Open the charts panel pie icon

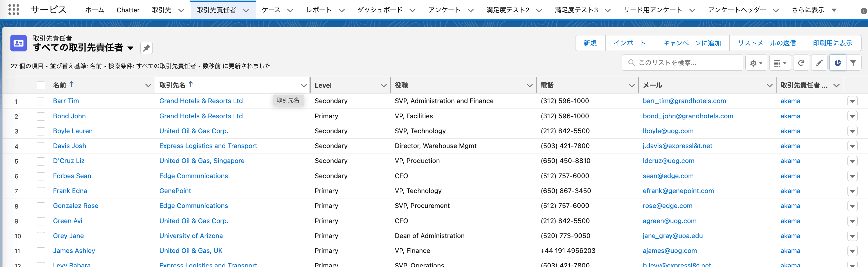837,62
